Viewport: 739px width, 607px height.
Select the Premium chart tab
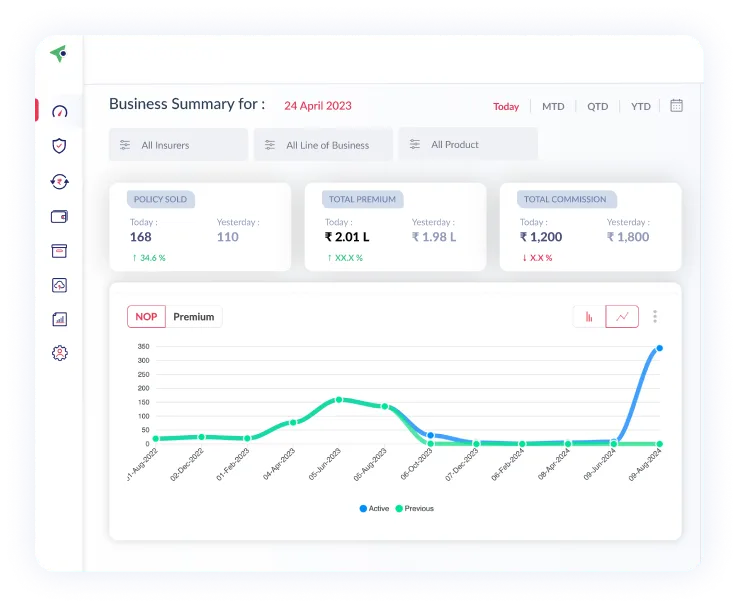click(x=194, y=317)
